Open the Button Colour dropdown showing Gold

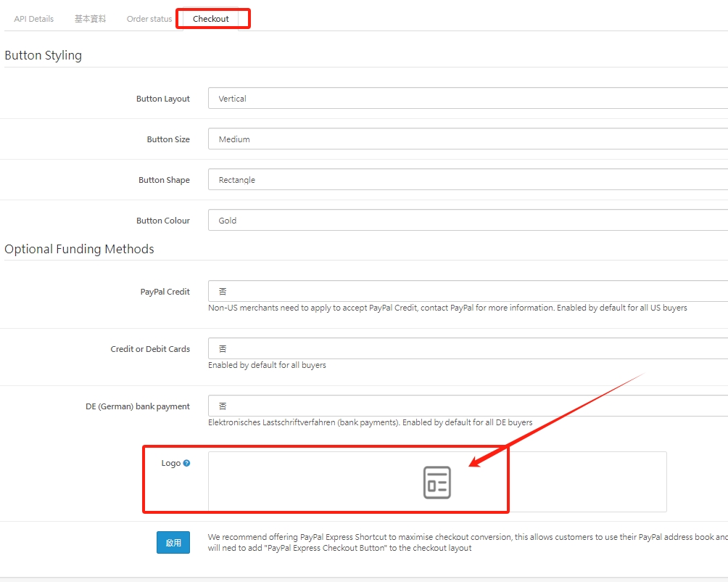(x=468, y=220)
